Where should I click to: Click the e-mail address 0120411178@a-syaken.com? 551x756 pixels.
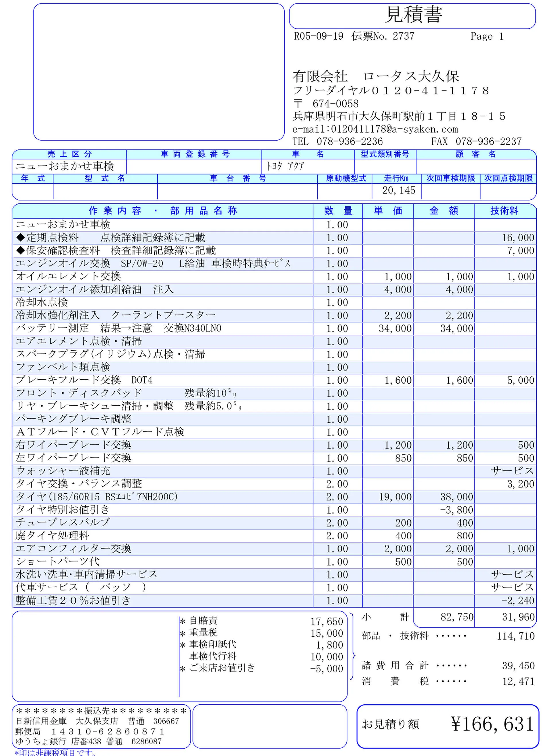(x=394, y=129)
